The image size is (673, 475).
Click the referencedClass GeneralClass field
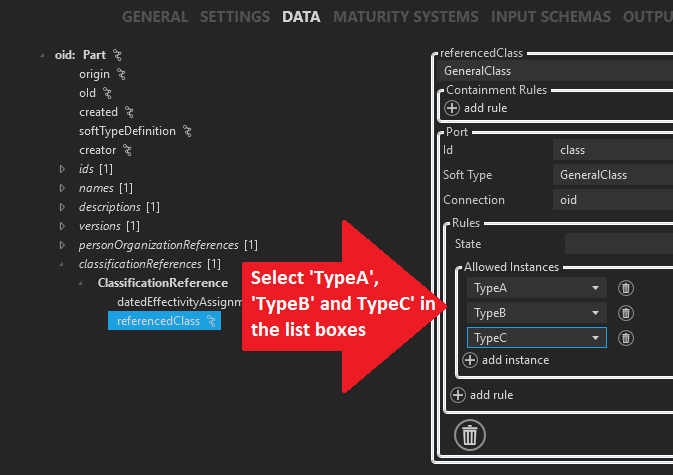pyautogui.click(x=555, y=71)
